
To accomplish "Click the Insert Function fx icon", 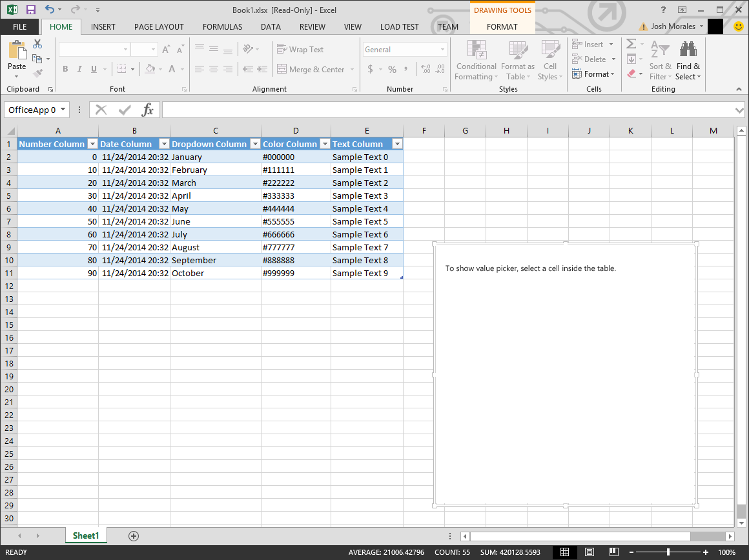I will click(149, 109).
